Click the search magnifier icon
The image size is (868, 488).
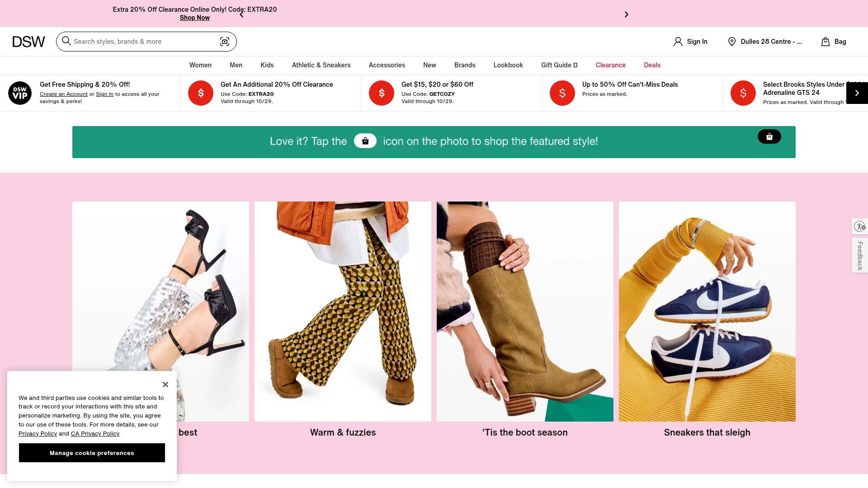(x=66, y=41)
